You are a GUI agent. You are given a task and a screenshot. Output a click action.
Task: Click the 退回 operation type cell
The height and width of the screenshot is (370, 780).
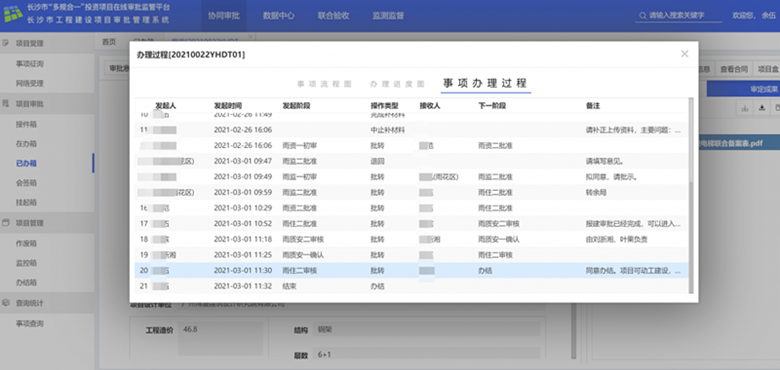pyautogui.click(x=378, y=162)
